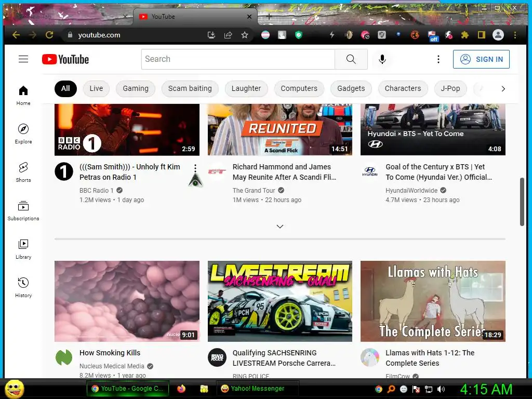The height and width of the screenshot is (399, 532).
Task: Open BBC Radio 1 channel avatar
Action: coord(64,171)
